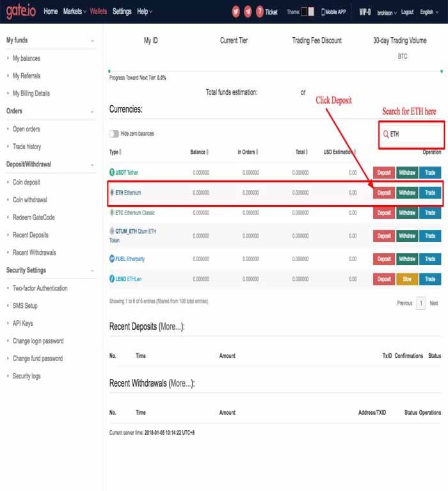Open the Markets dropdown menu
Screen dimensions: 448x491
[74, 12]
